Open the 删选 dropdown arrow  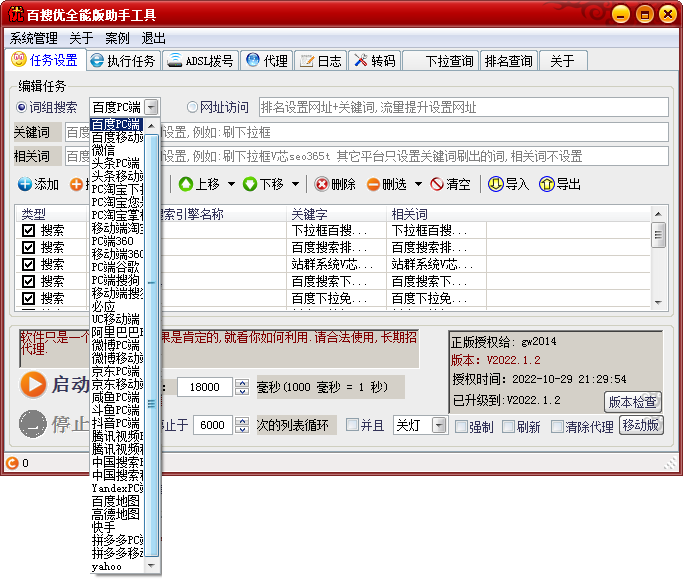[x=418, y=184]
